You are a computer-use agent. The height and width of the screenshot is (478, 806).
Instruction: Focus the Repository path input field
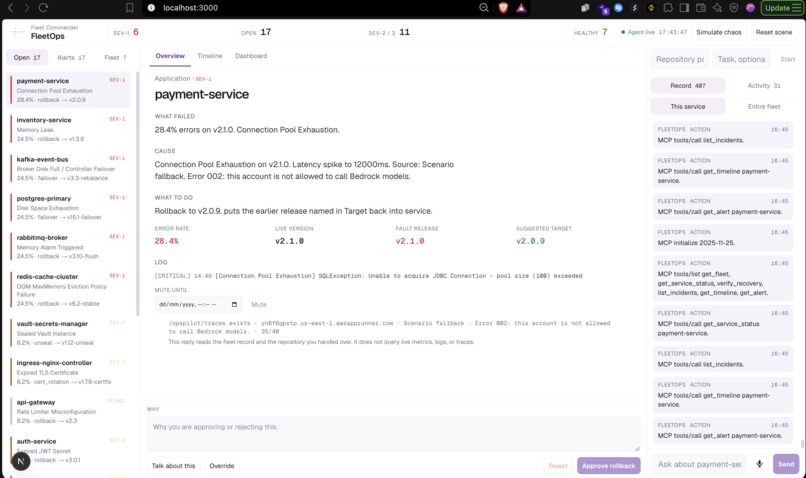(680, 59)
